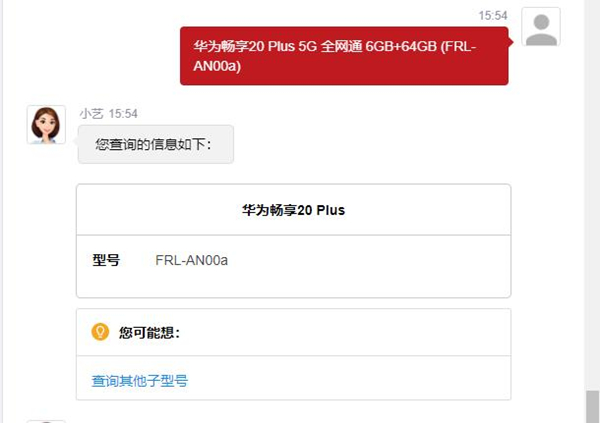Click the pointer tail of the red bubble
This screenshot has height=423, width=600.
[512, 41]
